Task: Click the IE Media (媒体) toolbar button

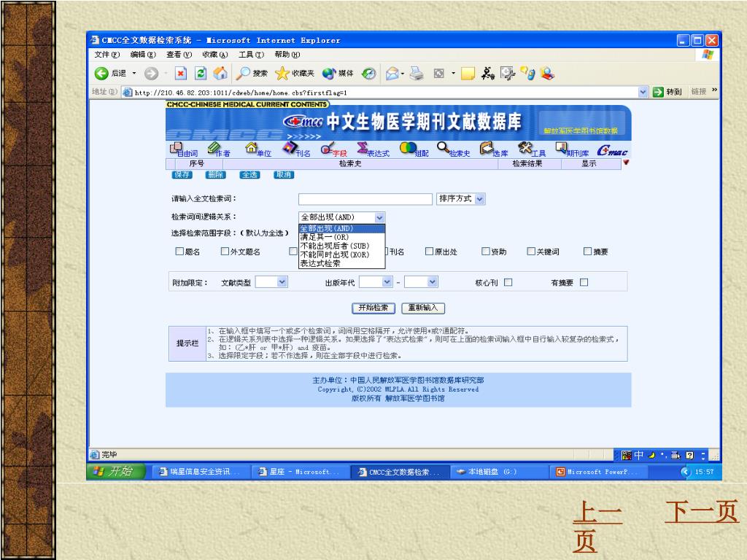Action: coord(338,74)
